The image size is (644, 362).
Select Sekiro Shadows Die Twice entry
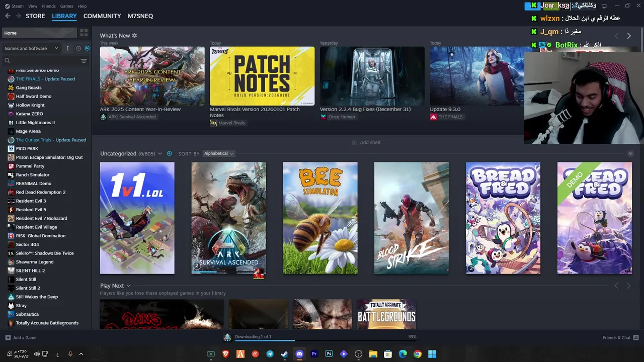point(46,253)
